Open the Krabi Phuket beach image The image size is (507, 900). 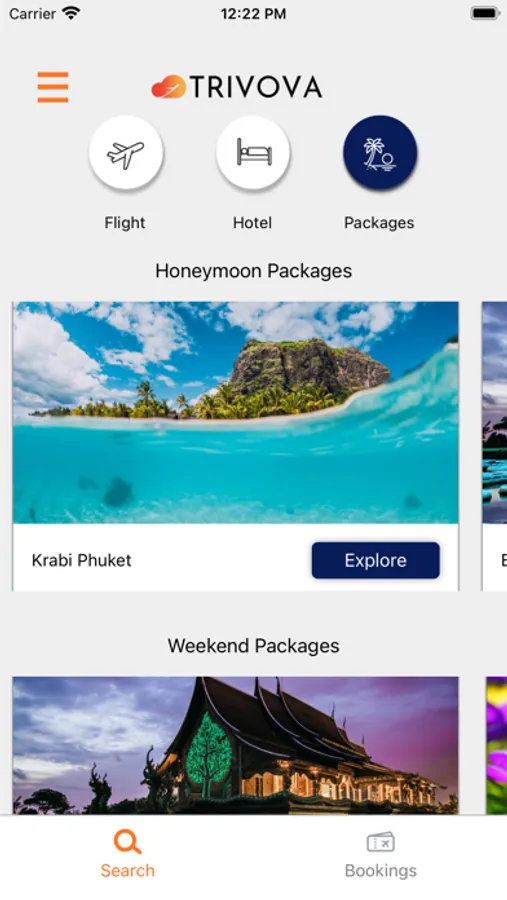[235, 413]
